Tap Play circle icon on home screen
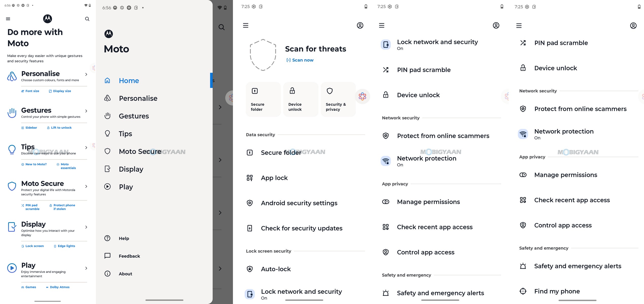This screenshot has height=304, width=644. pos(12,268)
